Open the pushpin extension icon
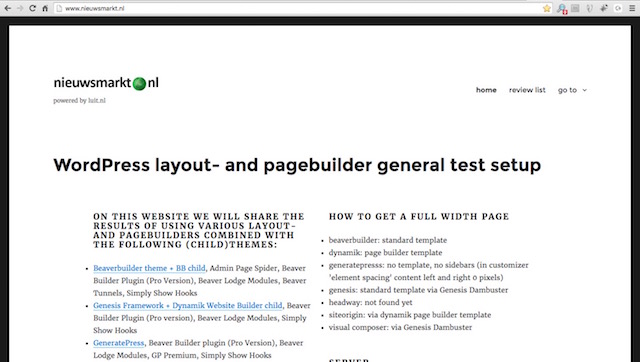 (x=604, y=8)
